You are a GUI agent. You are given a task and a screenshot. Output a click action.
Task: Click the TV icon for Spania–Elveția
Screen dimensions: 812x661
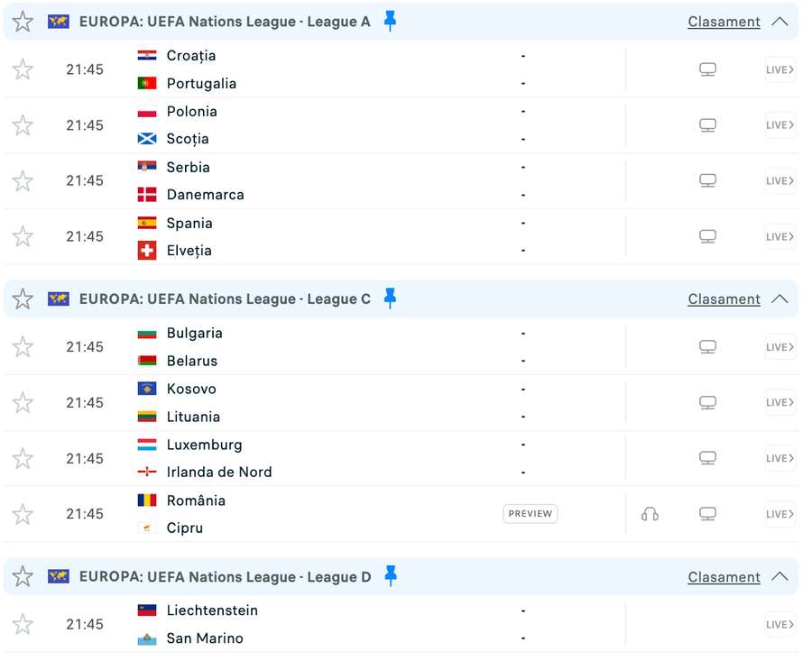coord(708,236)
